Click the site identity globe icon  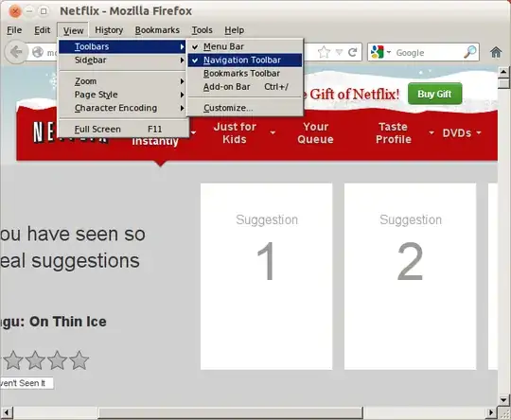click(38, 52)
